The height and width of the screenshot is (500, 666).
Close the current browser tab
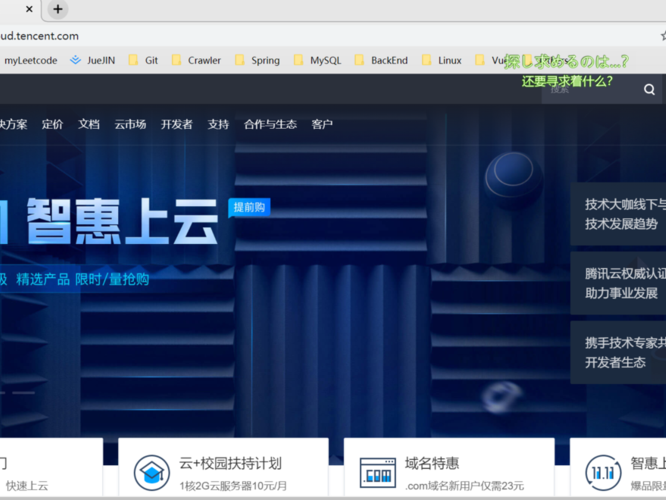[x=29, y=9]
